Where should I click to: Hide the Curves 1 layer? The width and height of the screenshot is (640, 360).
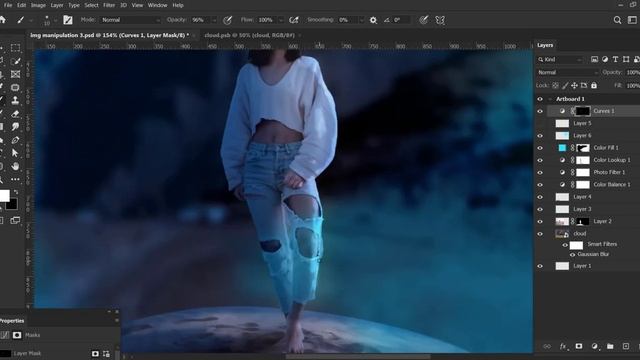click(x=540, y=111)
